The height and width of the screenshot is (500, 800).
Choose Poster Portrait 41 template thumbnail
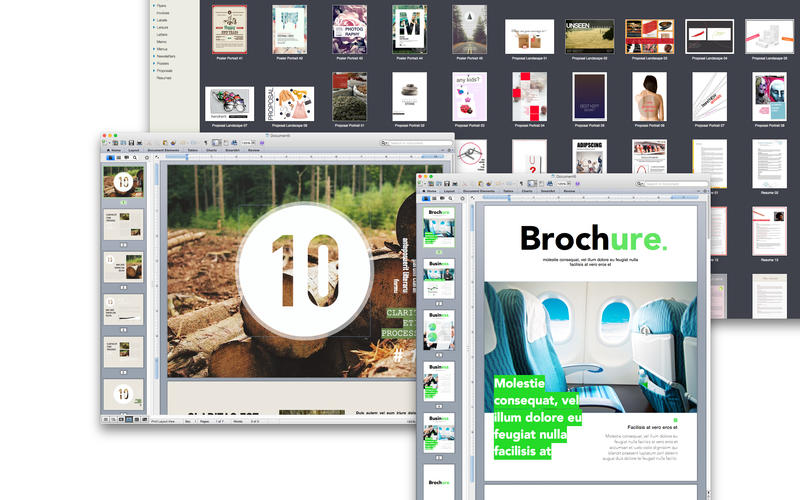[229, 29]
